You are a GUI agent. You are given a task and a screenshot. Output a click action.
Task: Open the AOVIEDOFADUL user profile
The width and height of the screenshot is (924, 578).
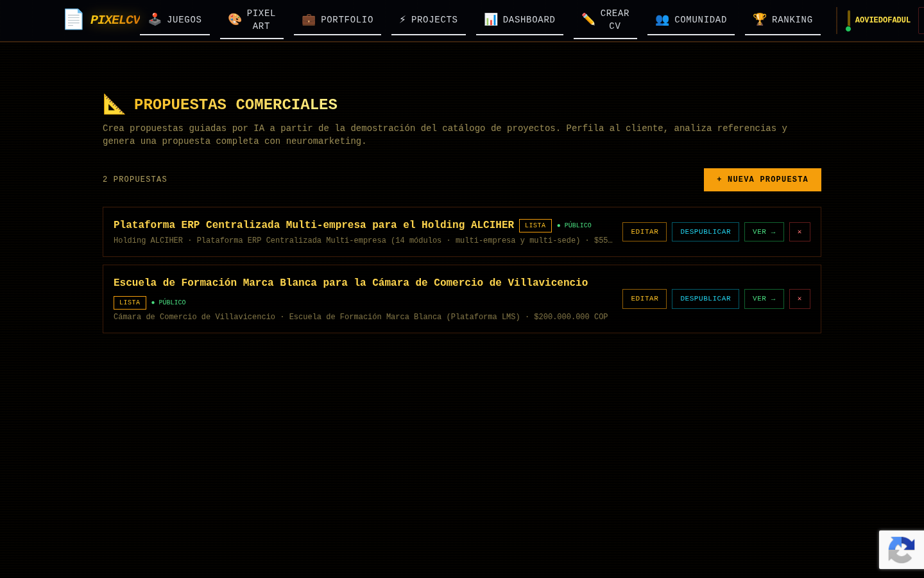click(882, 20)
